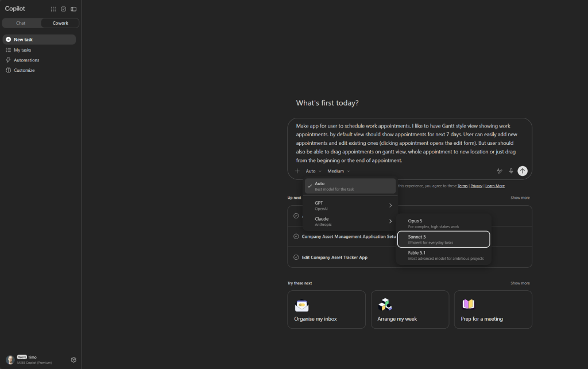Screen dimensions: 588x369
Task: Click the microphone icon in prompt box
Action: tap(510, 171)
